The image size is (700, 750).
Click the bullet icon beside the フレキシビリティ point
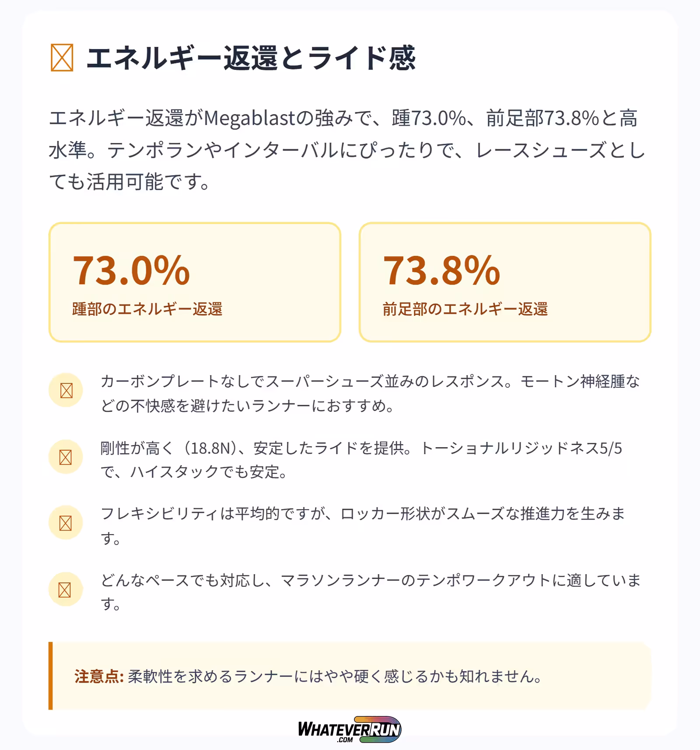point(66,523)
